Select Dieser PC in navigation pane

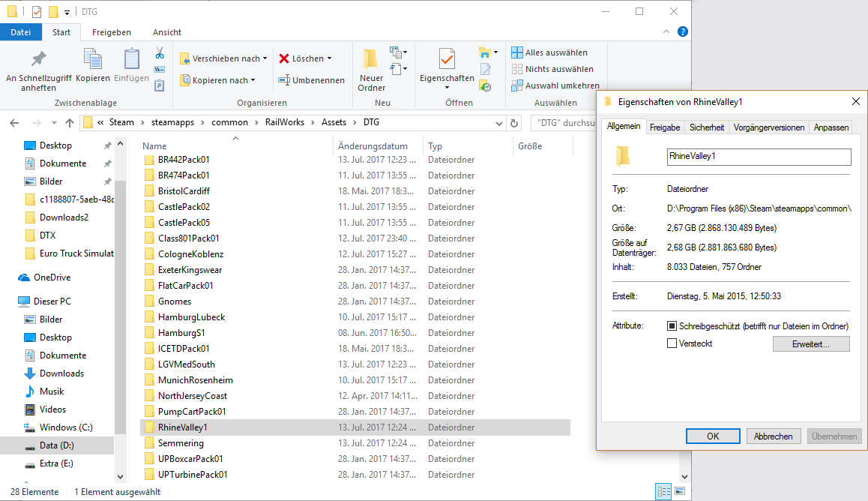coord(52,301)
